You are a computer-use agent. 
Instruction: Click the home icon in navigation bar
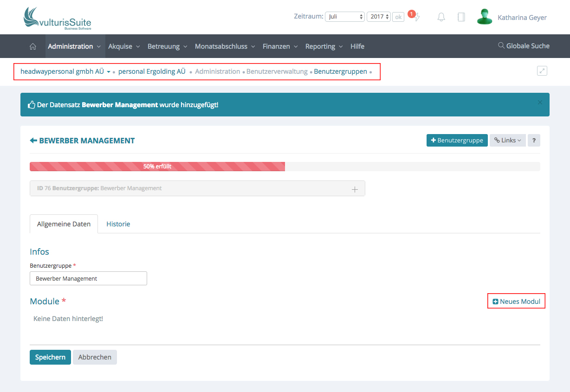pos(32,46)
